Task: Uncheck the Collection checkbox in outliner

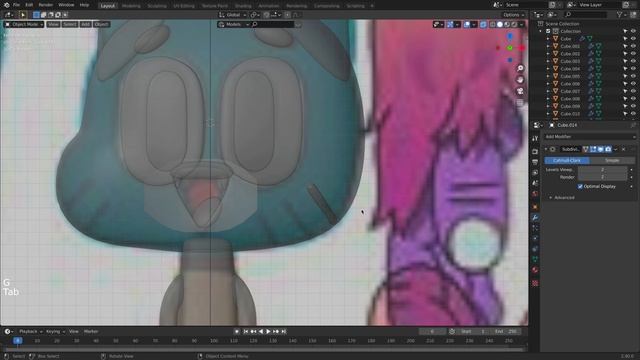Action: click(x=548, y=31)
